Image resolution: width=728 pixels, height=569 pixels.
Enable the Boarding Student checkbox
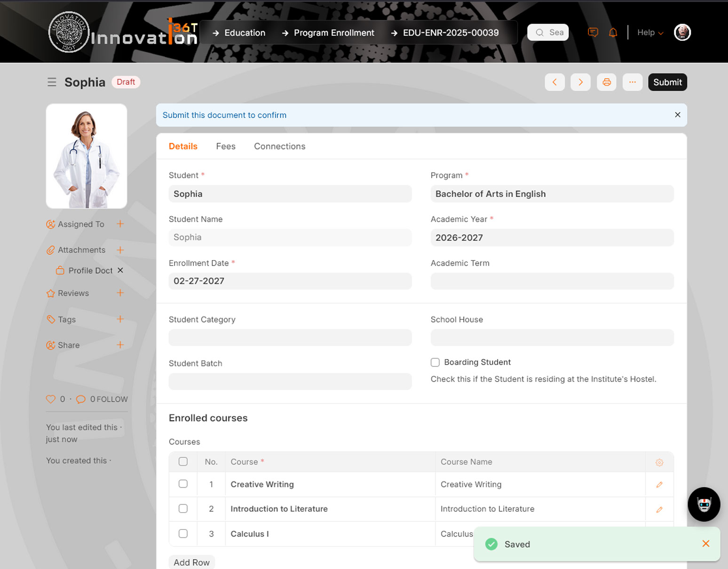[435, 362]
